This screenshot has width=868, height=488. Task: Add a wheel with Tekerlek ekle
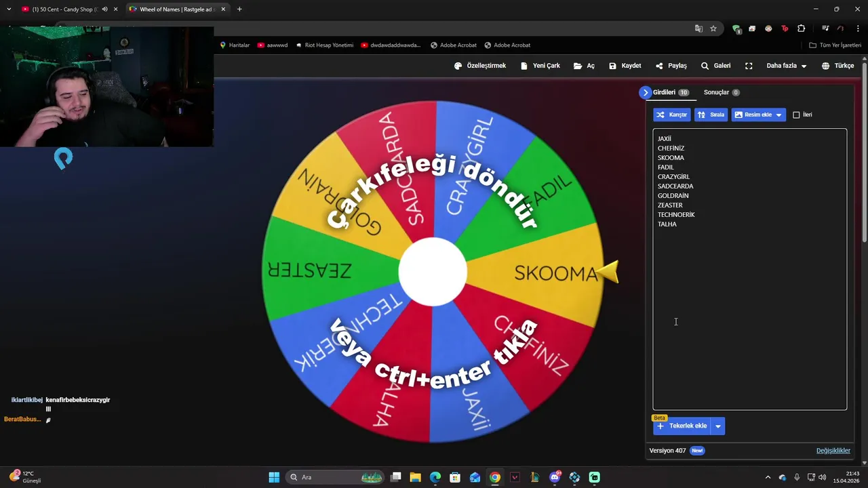coord(682,426)
